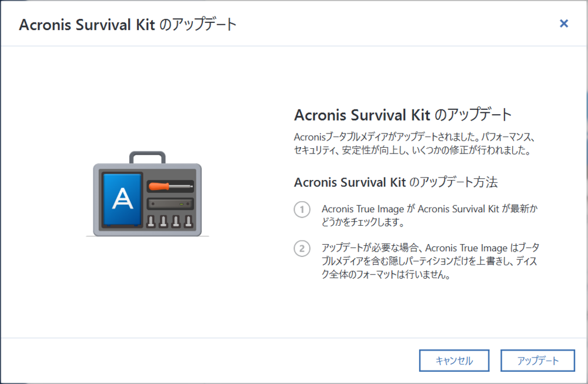Click the row of bolts in toolbox

coord(170,221)
